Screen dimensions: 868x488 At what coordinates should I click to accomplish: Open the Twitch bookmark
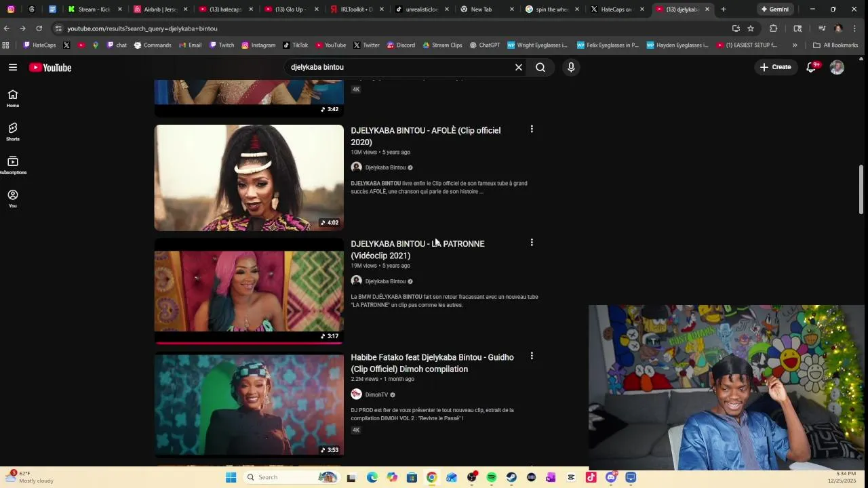pos(222,45)
